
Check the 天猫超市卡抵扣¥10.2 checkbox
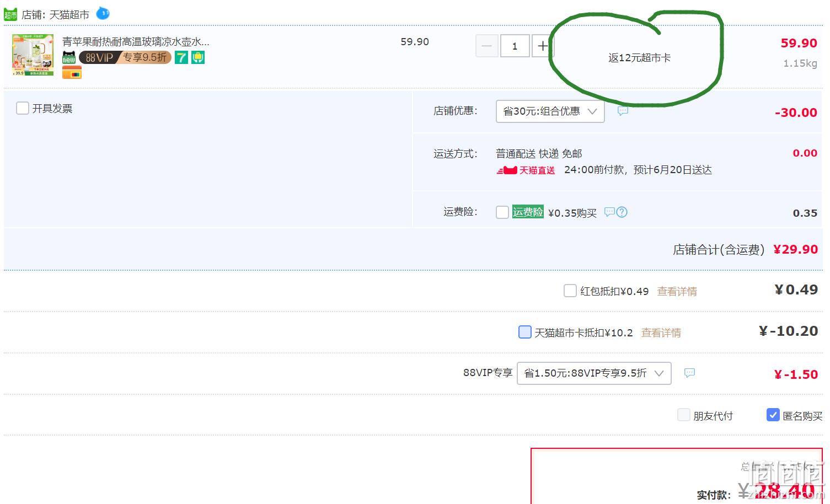tap(525, 332)
